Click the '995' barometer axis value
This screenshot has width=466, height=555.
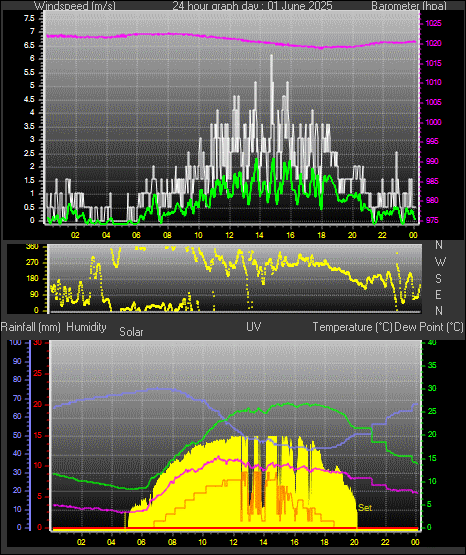[432, 141]
